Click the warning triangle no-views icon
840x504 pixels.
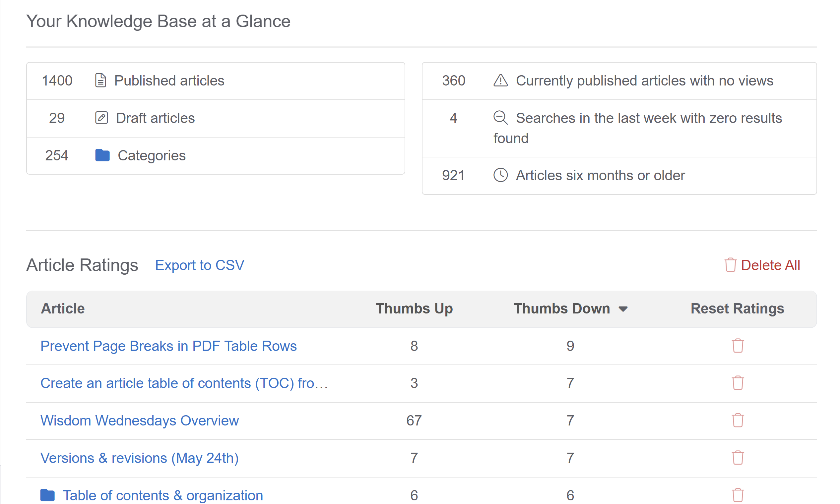tap(500, 81)
